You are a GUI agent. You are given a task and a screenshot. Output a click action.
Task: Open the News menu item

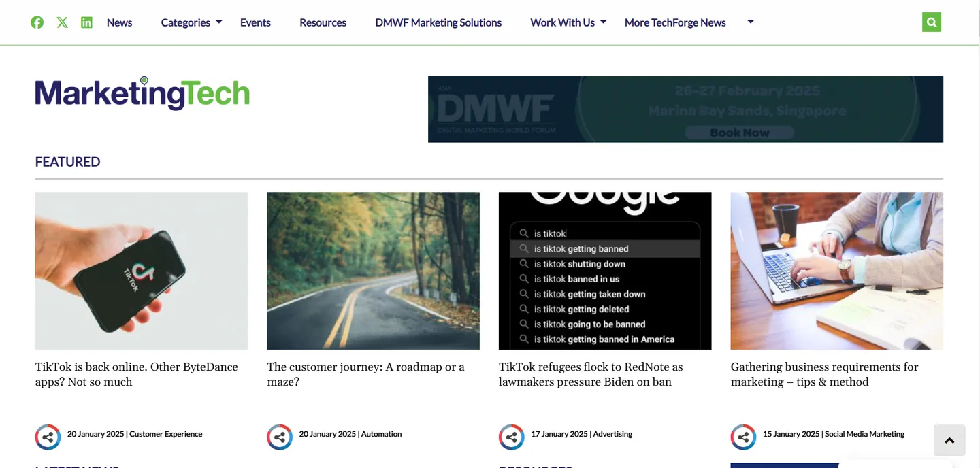coord(119,22)
